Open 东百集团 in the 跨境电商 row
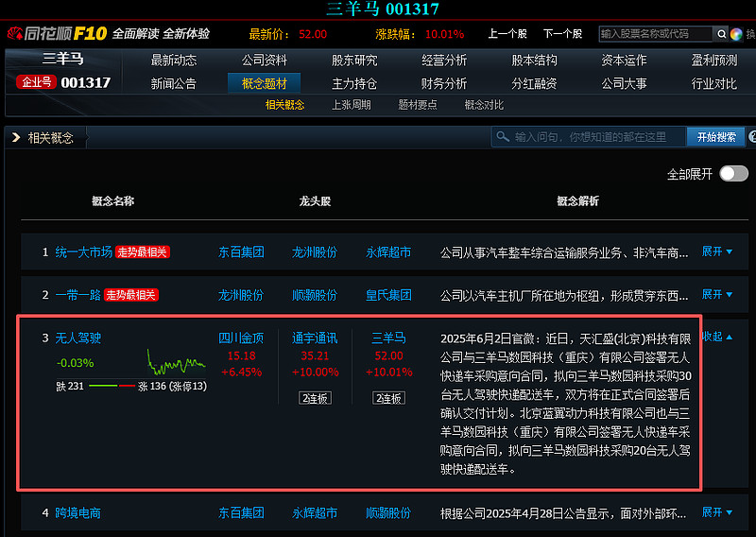Screen dimensions: 756x537 [241, 512]
